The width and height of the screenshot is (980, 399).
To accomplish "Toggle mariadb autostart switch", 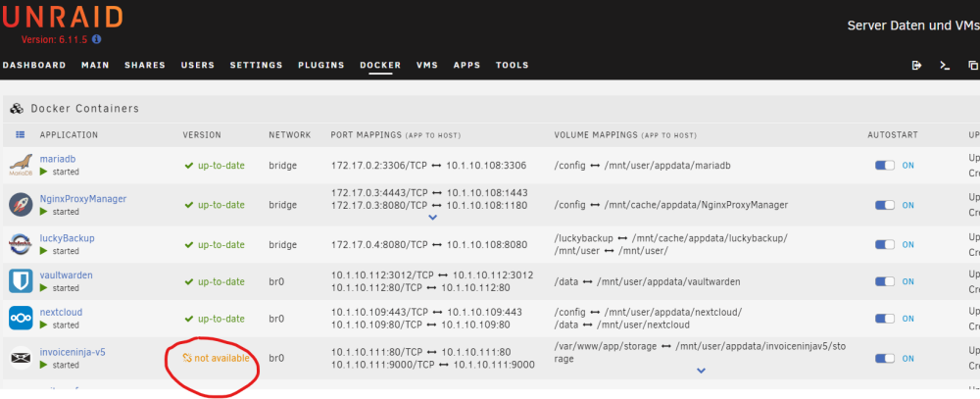I will (x=884, y=166).
